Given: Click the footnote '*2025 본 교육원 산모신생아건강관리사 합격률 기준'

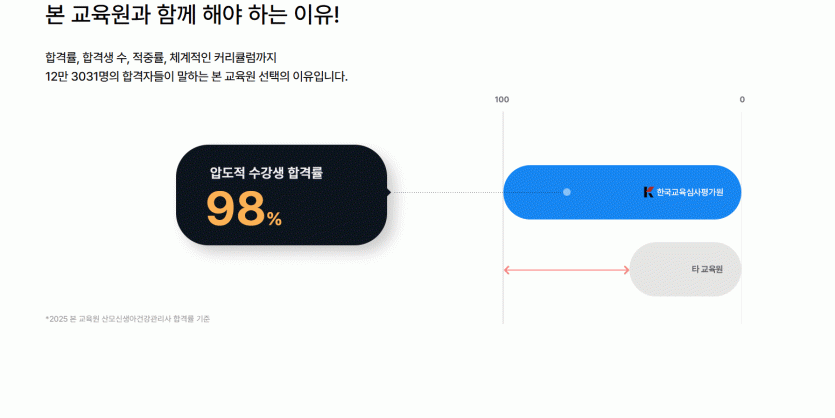Looking at the screenshot, I should [128, 319].
